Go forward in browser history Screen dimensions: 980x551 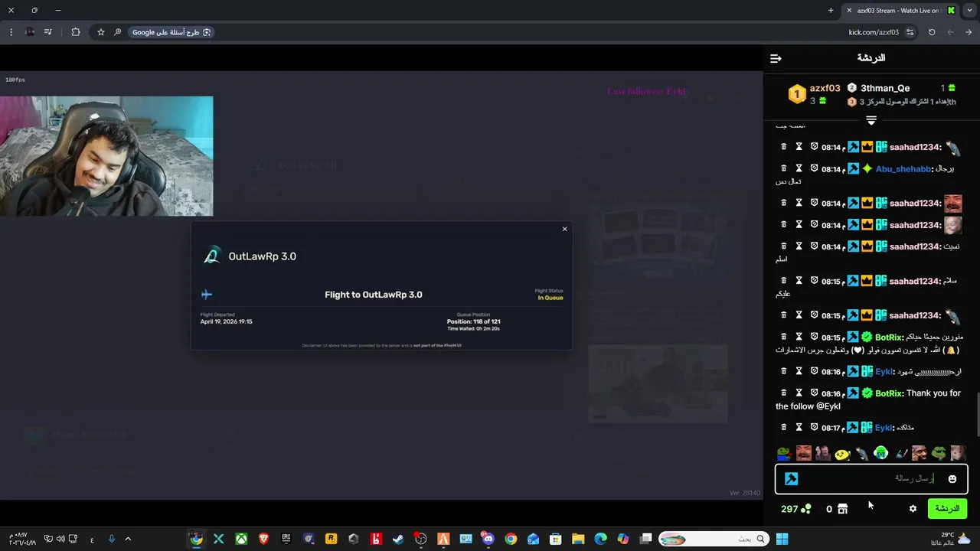tap(950, 32)
